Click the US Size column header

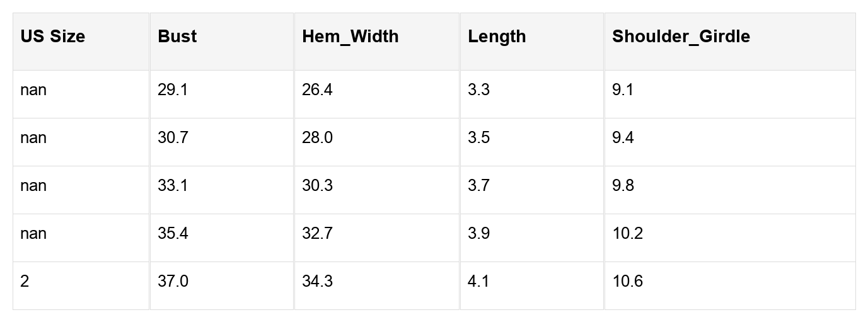click(53, 37)
